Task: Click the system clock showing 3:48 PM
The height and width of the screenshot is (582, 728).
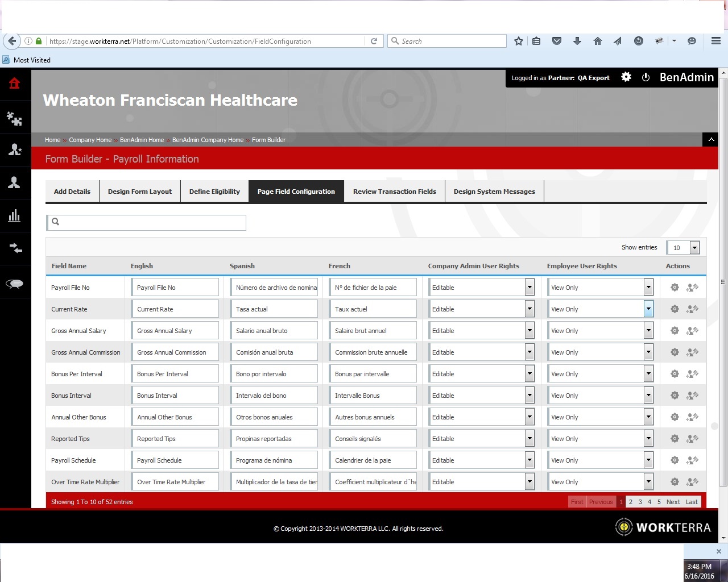Action: click(x=699, y=567)
